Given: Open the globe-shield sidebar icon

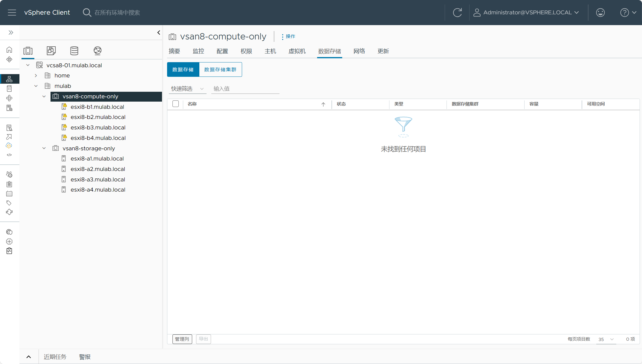Looking at the screenshot, I should [9, 232].
